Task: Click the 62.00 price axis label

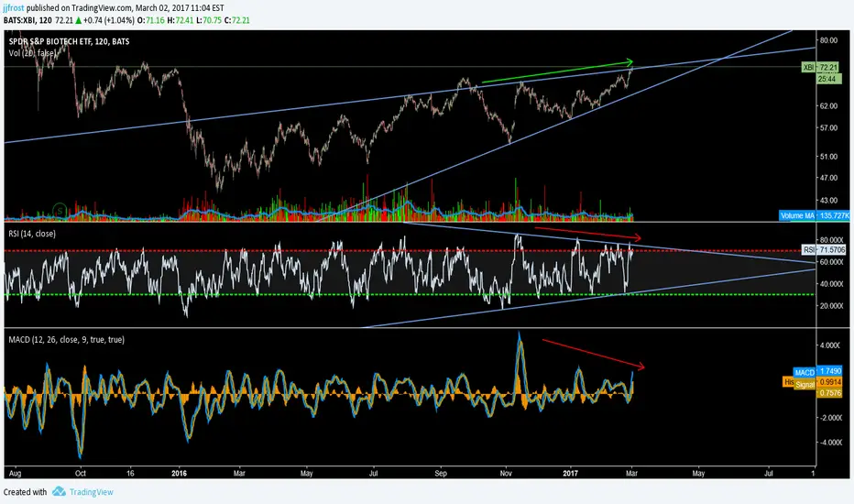Action: (x=827, y=105)
